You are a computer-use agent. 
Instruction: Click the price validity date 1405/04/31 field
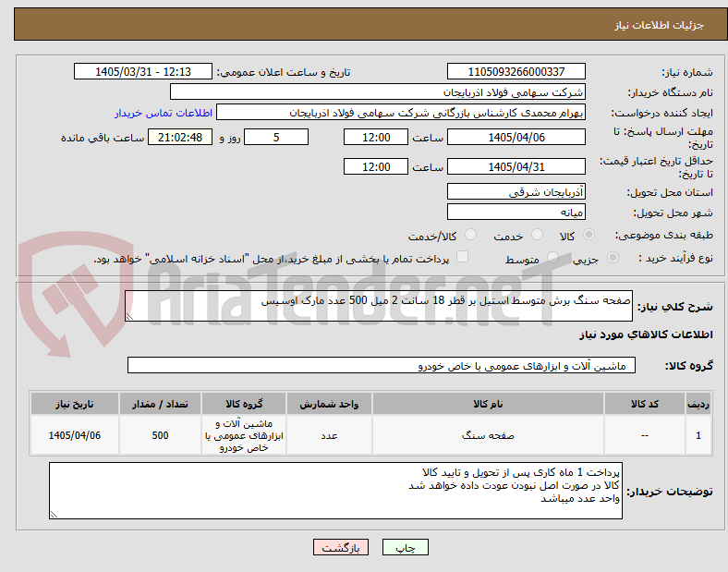[x=516, y=166]
